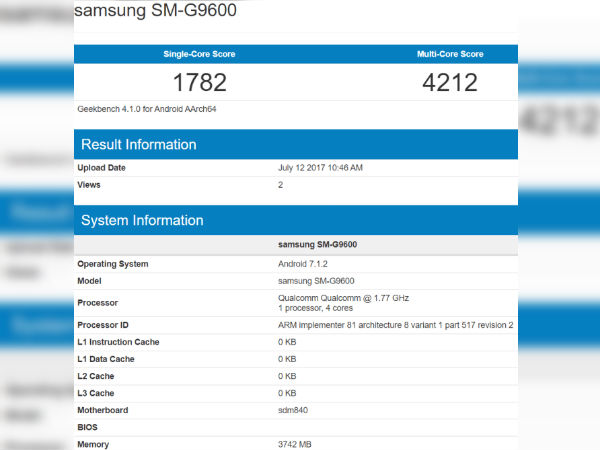Screen dimensions: 600x450
Task: Click the Views count value 2
Action: (280, 185)
